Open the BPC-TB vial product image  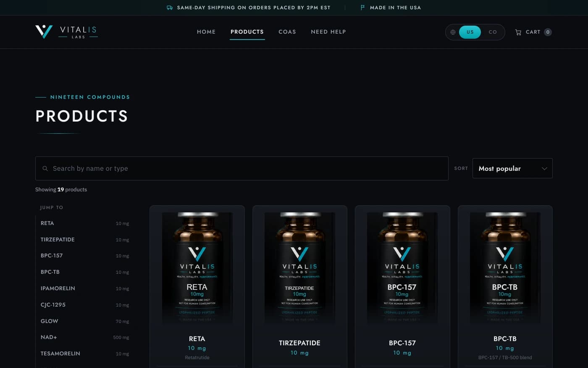[x=505, y=268]
